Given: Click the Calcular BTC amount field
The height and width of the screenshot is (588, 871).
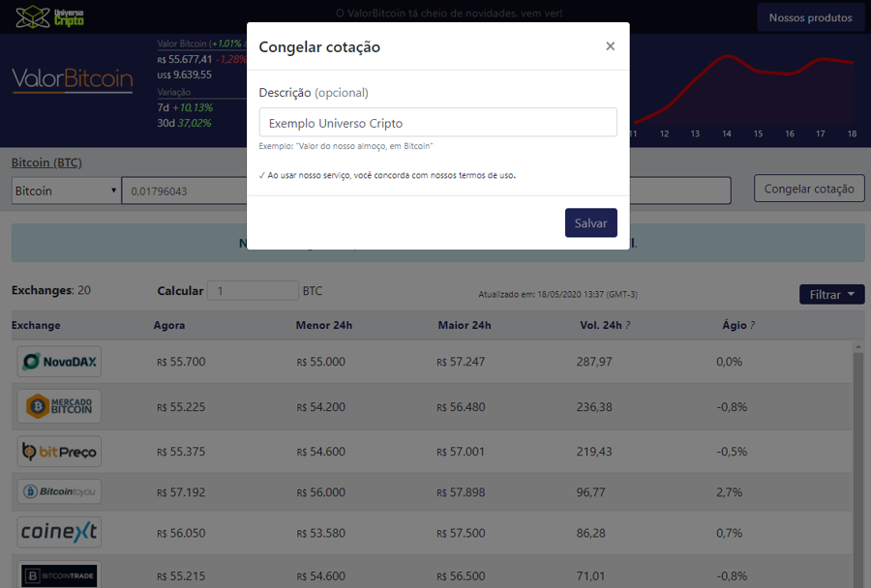Looking at the screenshot, I should [x=253, y=291].
